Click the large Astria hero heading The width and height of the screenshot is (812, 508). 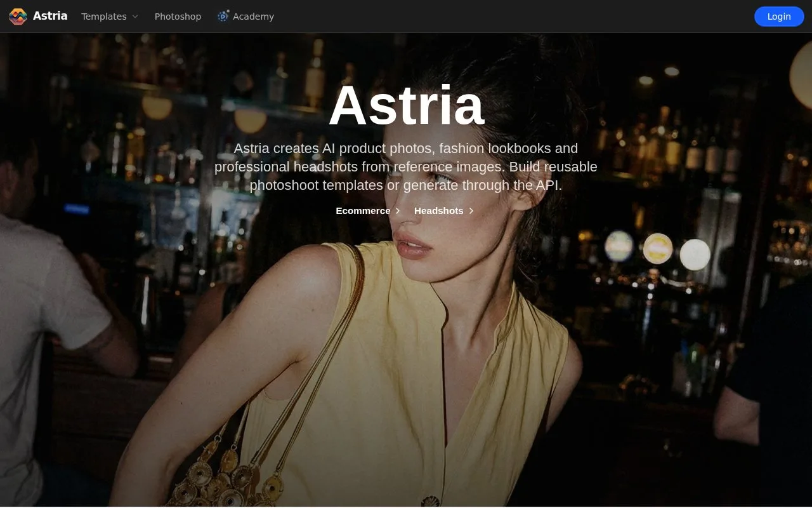click(406, 105)
